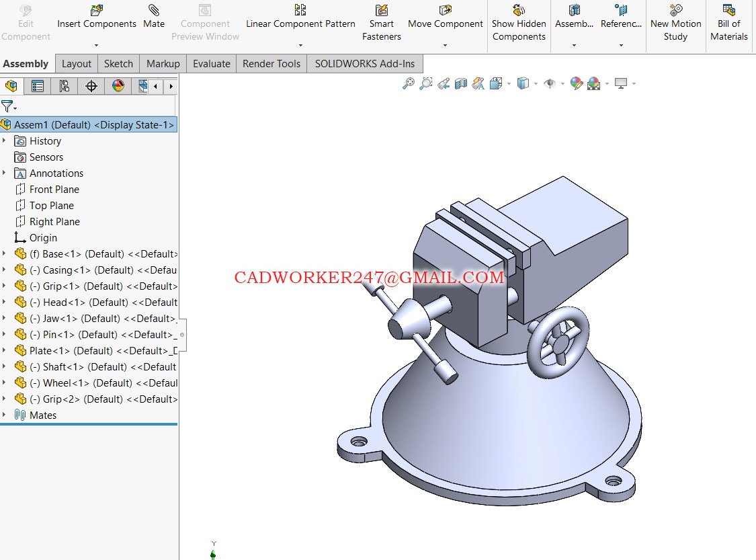This screenshot has height=560, width=756.
Task: Open Display Style dropdown arrow
Action: (x=536, y=84)
